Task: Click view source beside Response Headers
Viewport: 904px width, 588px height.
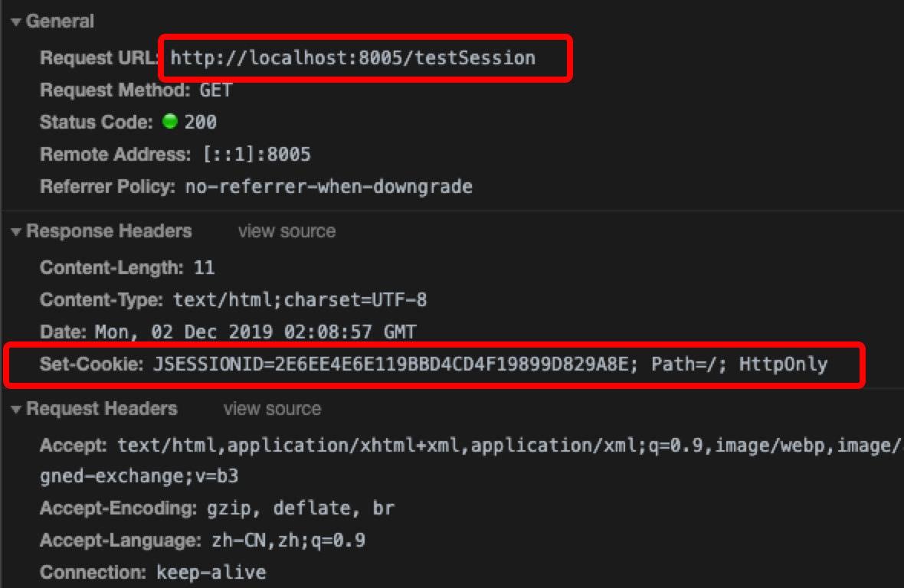Action: (287, 231)
